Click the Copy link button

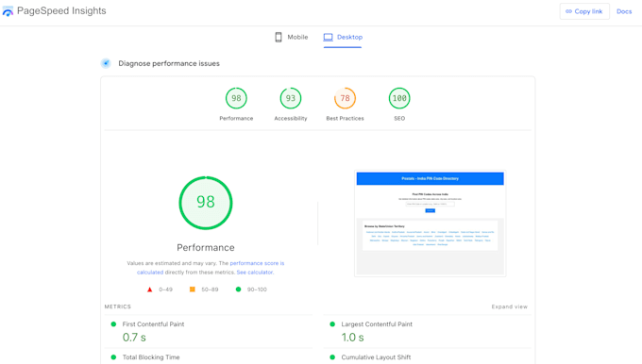point(584,11)
